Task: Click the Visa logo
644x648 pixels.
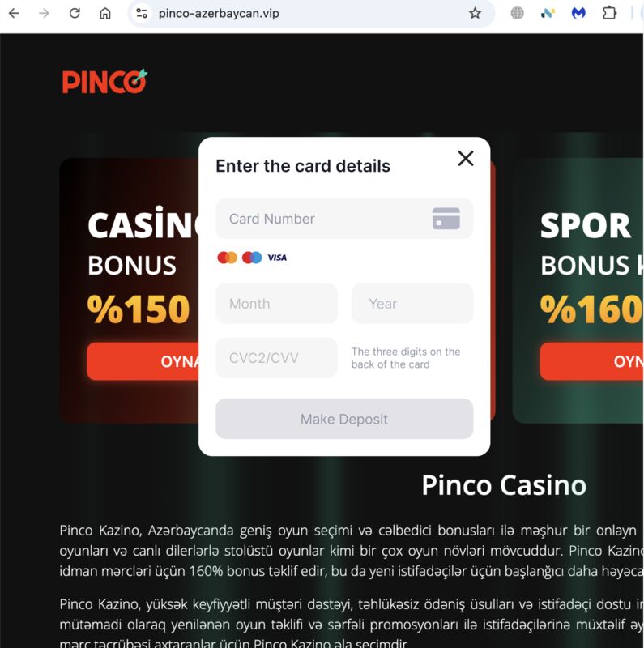Action: [277, 258]
